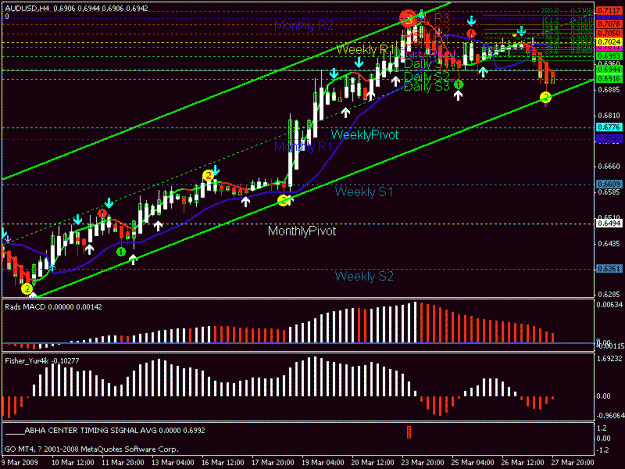625x469 pixels.
Task: Select the 'Monthly R1' blue label
Action: click(303, 147)
